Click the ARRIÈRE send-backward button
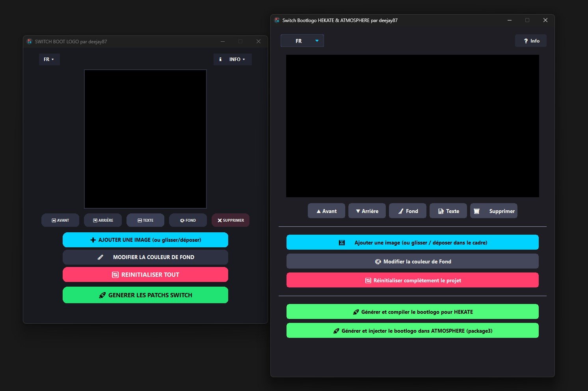 [103, 221]
